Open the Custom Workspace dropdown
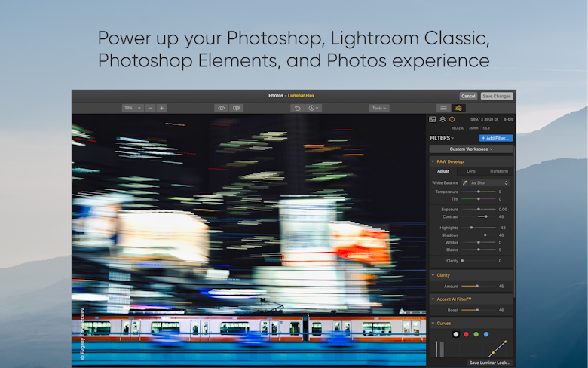This screenshot has height=368, width=588. [470, 149]
